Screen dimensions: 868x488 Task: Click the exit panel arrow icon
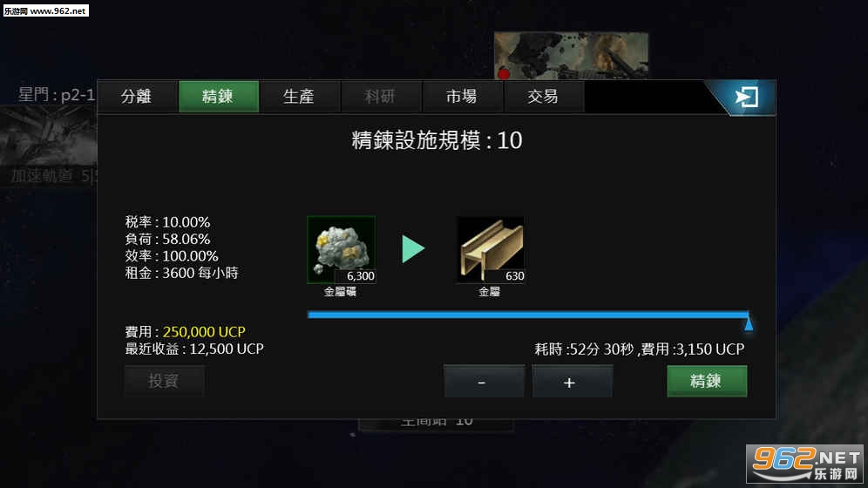tap(746, 98)
